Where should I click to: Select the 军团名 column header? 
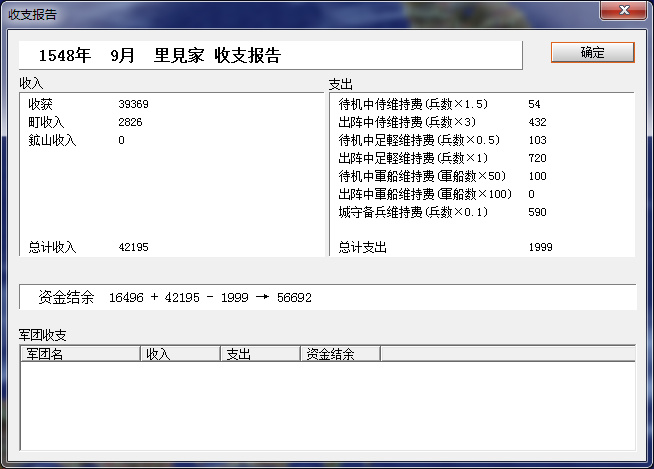[80, 354]
